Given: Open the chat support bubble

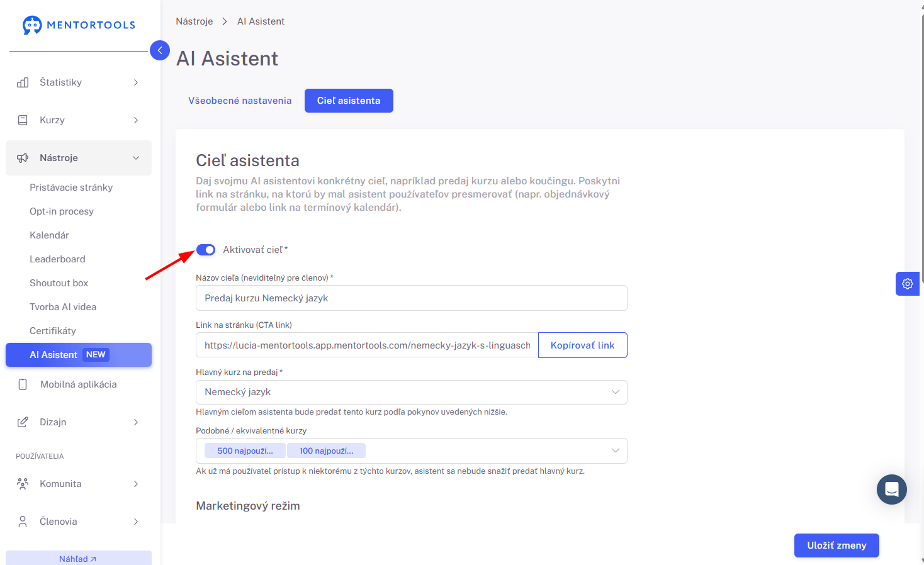Looking at the screenshot, I should pyautogui.click(x=892, y=489).
